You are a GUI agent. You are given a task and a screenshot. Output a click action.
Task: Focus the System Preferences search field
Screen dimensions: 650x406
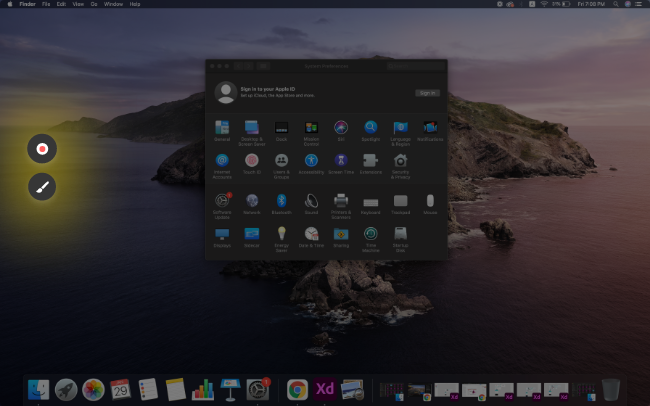(x=415, y=66)
